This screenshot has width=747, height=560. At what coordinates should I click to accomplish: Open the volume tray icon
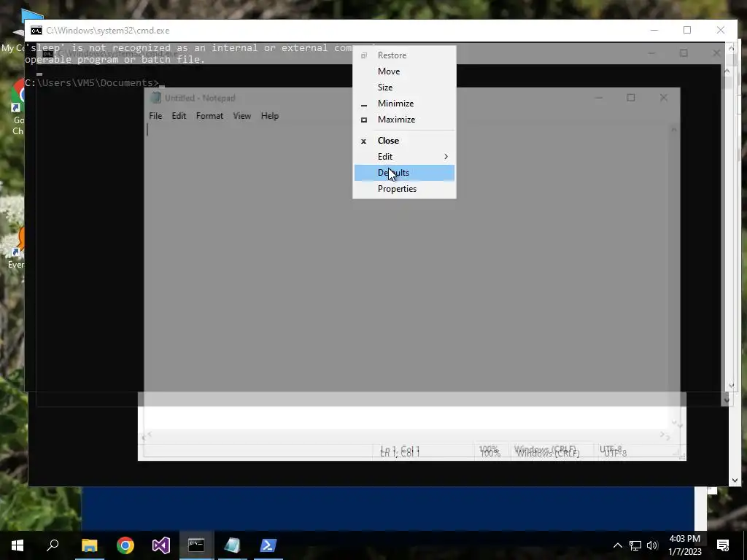click(652, 545)
